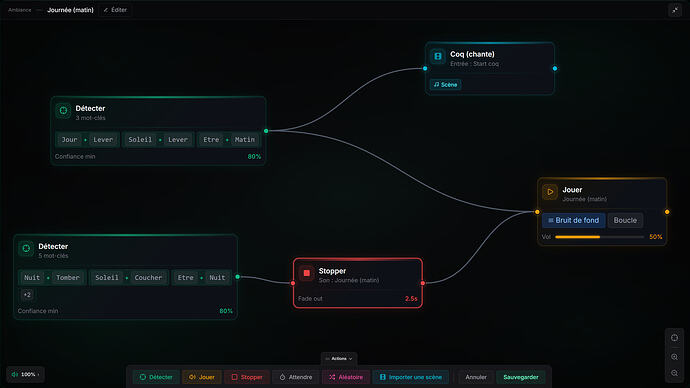Screen dimensions: 690x388
Task: Click the Éditer button next to the scene name
Action: (x=115, y=10)
